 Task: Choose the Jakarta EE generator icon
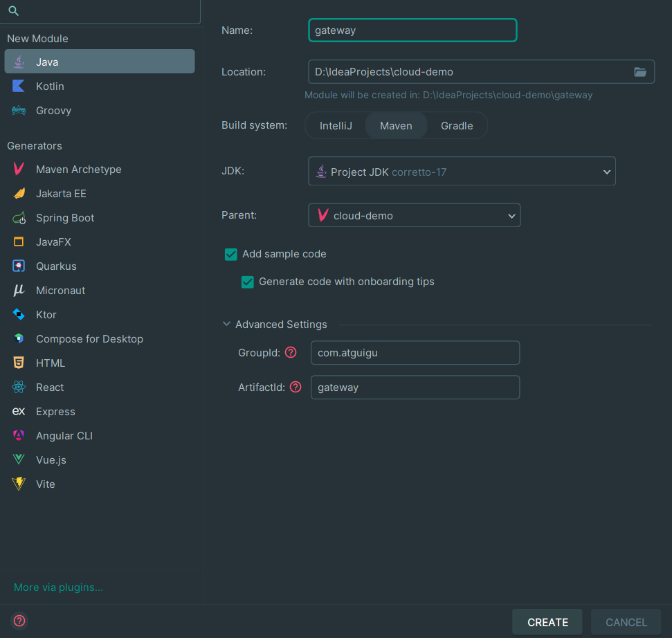[x=19, y=193]
